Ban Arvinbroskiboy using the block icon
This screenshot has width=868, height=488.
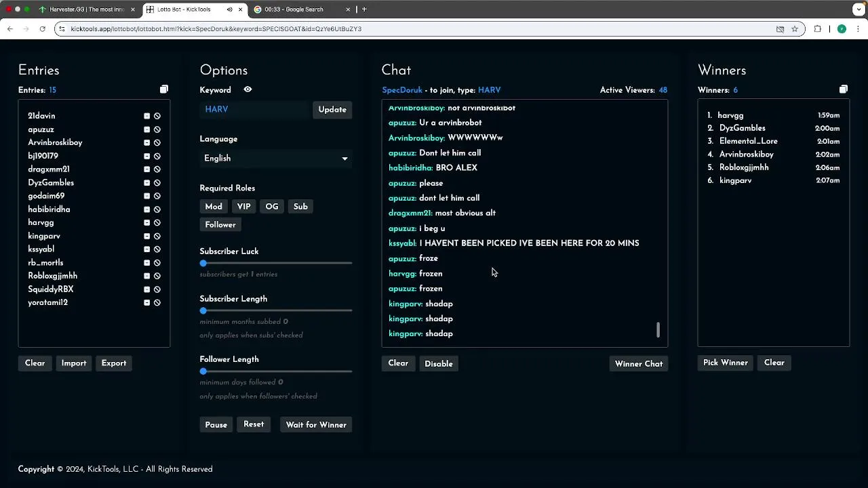point(157,142)
